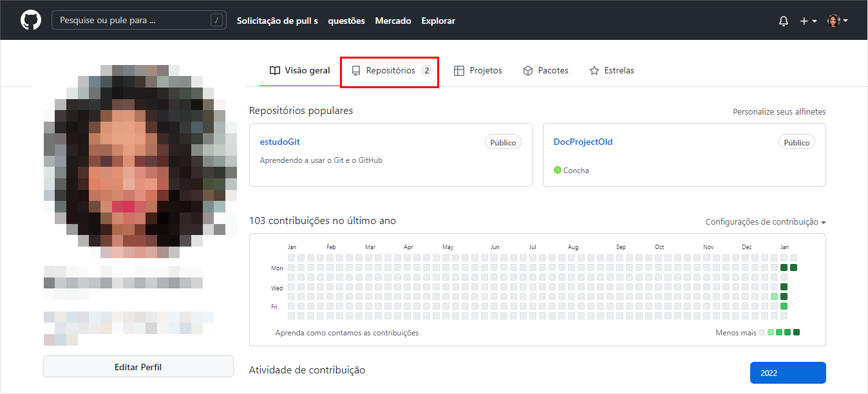Click the repository icon beside Repositórios

(356, 70)
